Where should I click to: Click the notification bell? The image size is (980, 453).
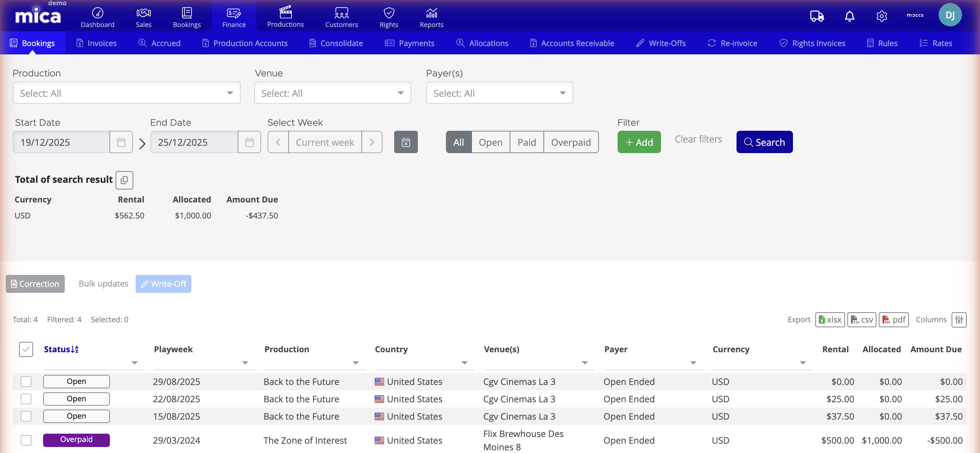coord(849,16)
